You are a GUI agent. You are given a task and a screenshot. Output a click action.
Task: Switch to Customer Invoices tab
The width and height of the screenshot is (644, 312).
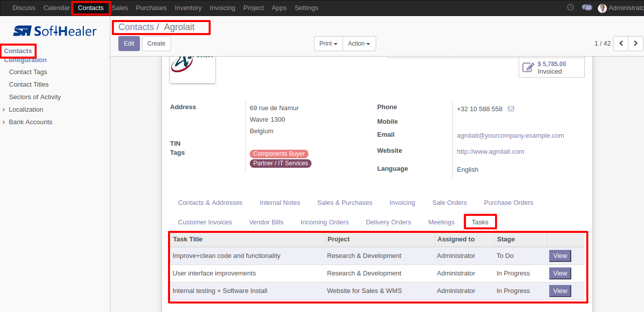pyautogui.click(x=205, y=222)
